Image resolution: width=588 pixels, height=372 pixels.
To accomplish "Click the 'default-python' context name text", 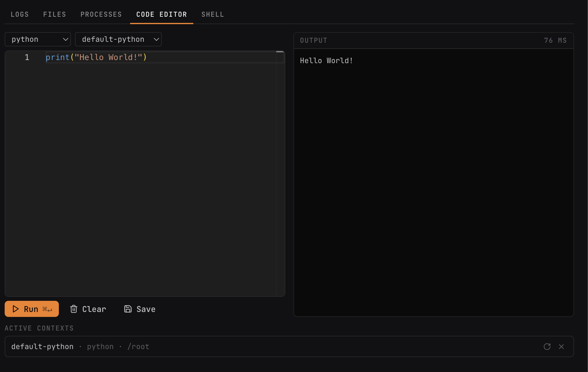I will 42,347.
